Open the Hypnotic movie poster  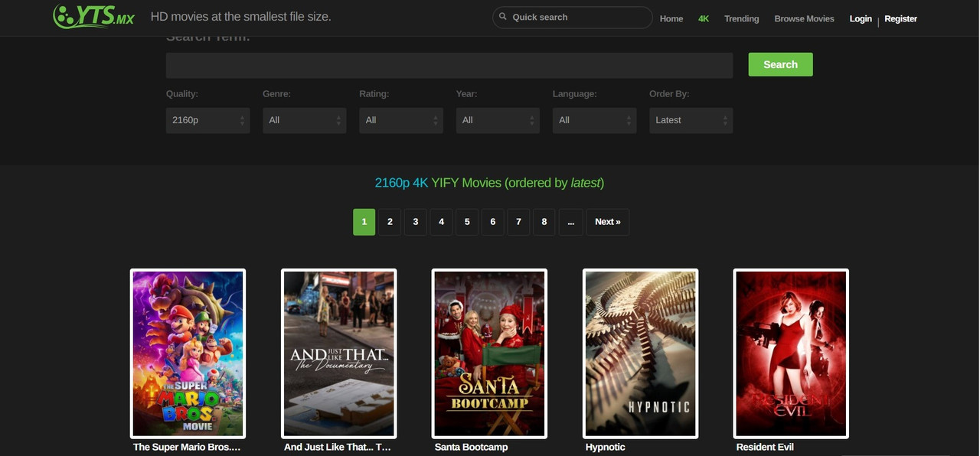(641, 353)
